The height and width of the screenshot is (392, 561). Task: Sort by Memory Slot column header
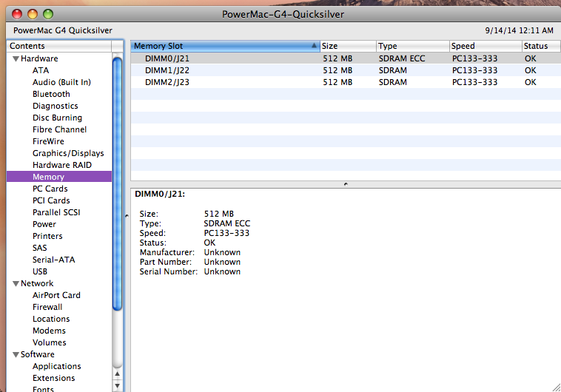(x=225, y=46)
